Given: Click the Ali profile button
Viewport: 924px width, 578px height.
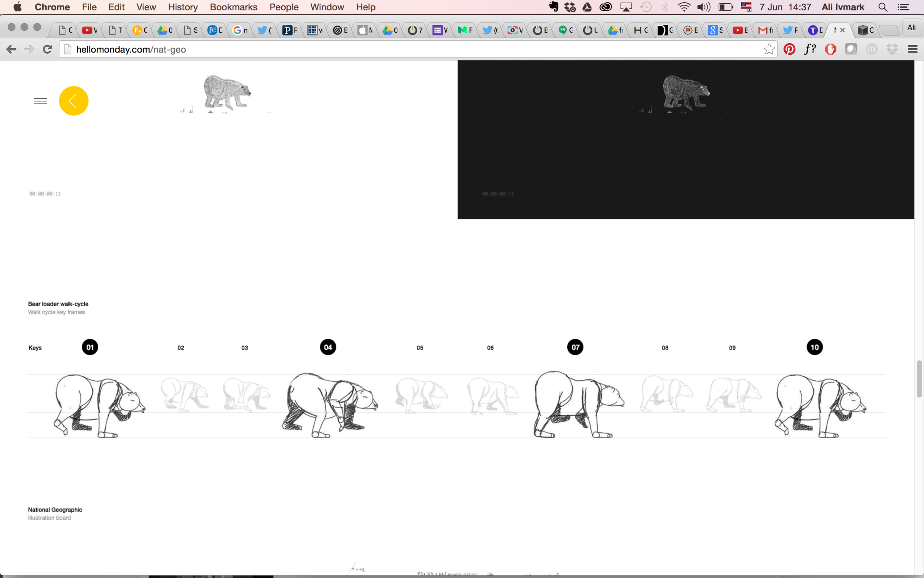Looking at the screenshot, I should [911, 27].
